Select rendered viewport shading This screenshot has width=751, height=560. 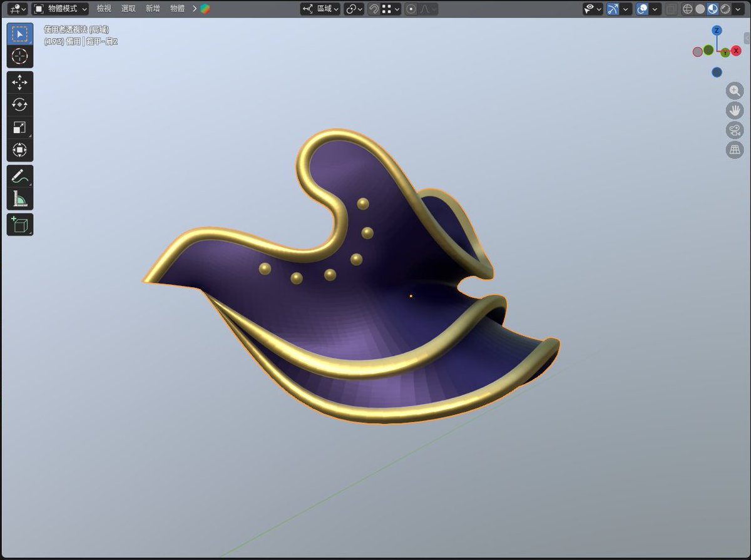coord(725,9)
